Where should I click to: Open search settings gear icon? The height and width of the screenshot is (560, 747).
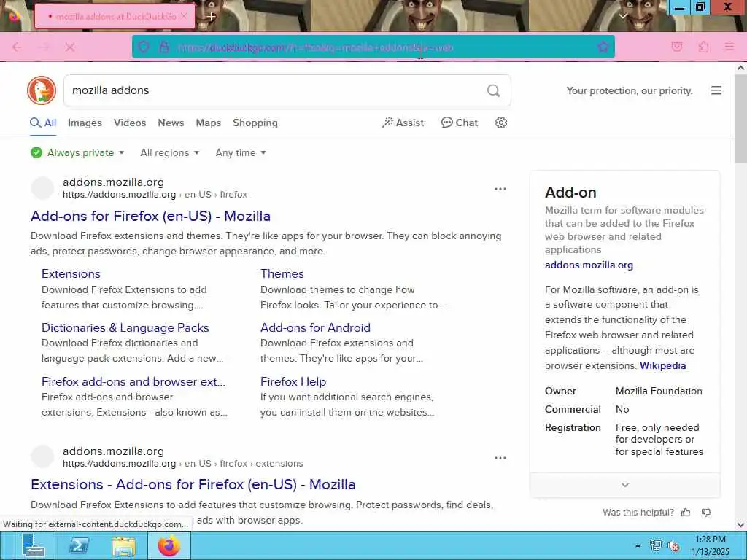[x=500, y=122]
